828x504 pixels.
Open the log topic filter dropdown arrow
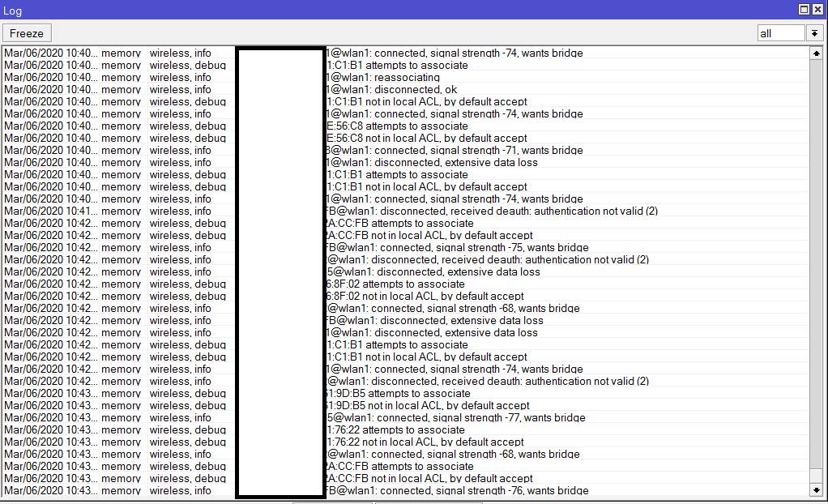[814, 33]
